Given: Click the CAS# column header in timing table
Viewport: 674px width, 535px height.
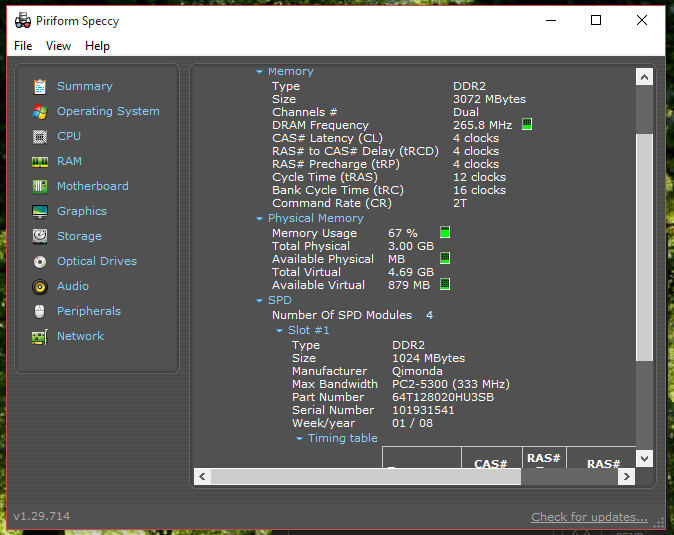Looking at the screenshot, I should point(491,463).
